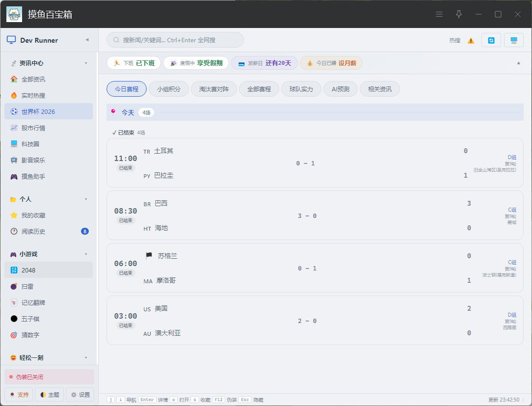Switch to the AI预测 tab

(340, 89)
